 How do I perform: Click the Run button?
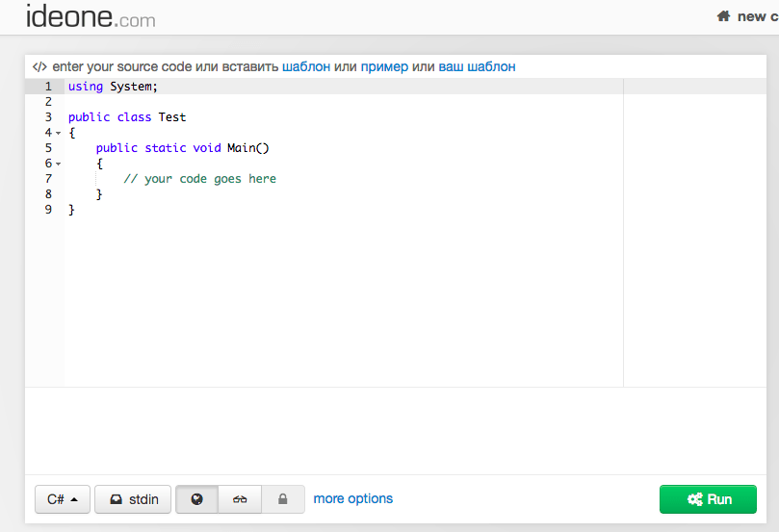[708, 499]
